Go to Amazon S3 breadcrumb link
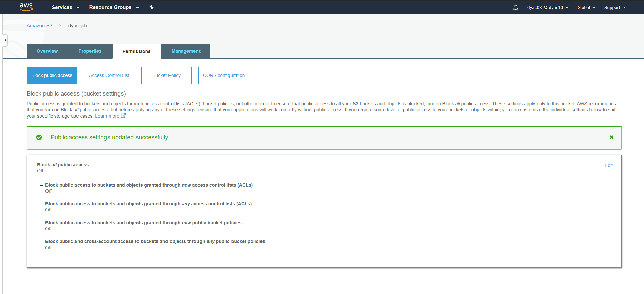Image resolution: width=644 pixels, height=294 pixels. (x=39, y=26)
